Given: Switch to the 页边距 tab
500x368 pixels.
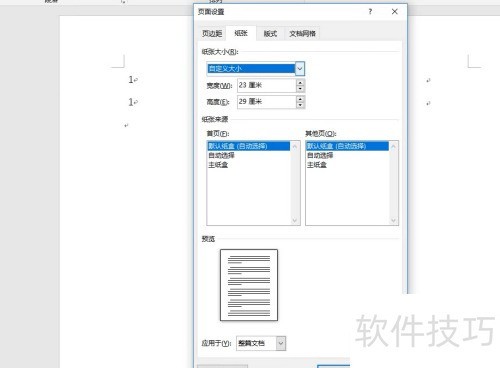Looking at the screenshot, I should click(212, 33).
